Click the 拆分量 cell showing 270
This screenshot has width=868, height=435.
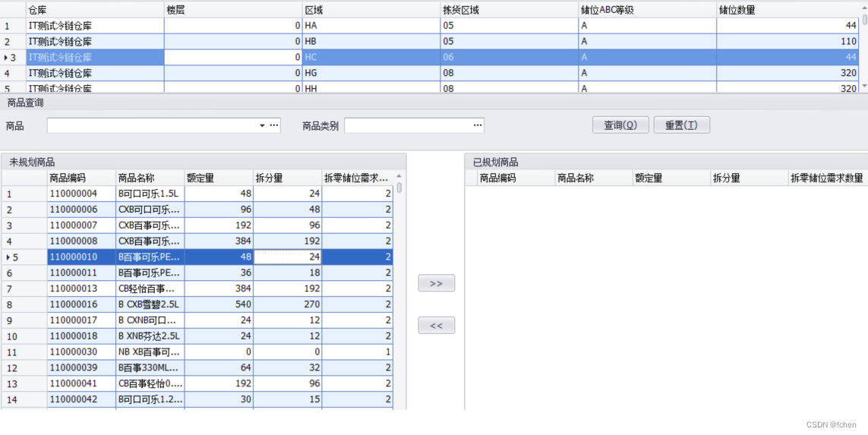[288, 304]
